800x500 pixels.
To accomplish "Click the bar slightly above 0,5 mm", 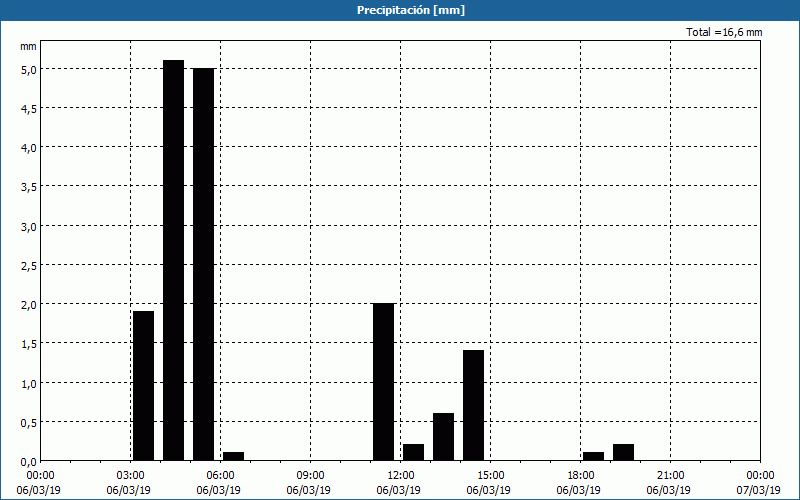I will 443,437.
